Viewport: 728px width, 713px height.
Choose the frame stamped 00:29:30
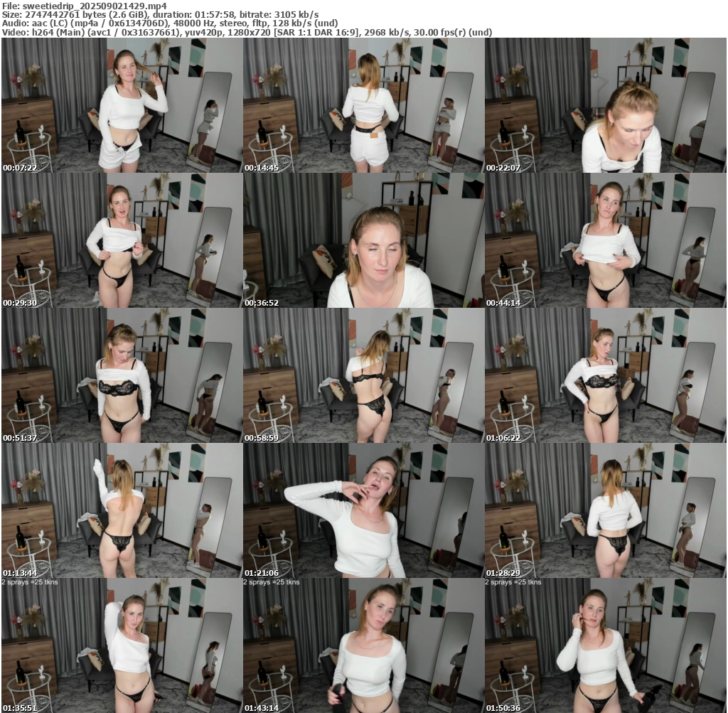[x=122, y=240]
